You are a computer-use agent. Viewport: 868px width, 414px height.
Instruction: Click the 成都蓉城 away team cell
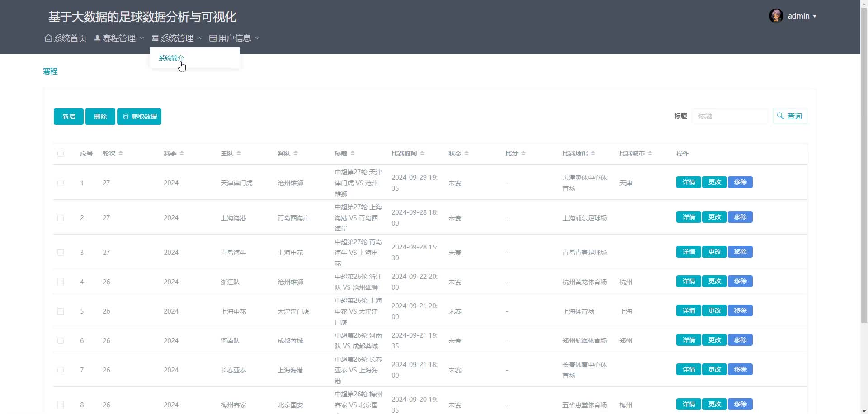[x=290, y=341]
